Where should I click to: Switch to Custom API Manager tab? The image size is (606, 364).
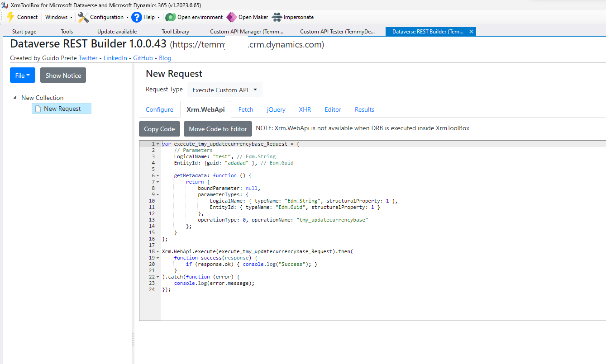click(247, 32)
